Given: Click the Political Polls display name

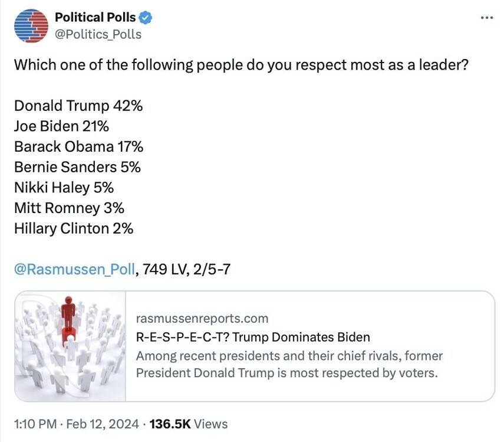Looking at the screenshot, I should 95,17.
